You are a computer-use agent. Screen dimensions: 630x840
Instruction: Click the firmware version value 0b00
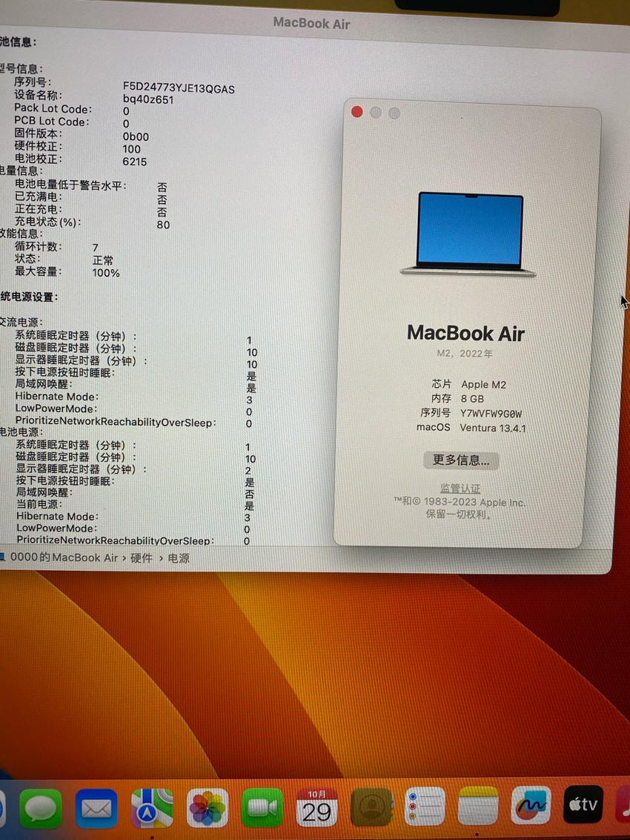pos(136,136)
